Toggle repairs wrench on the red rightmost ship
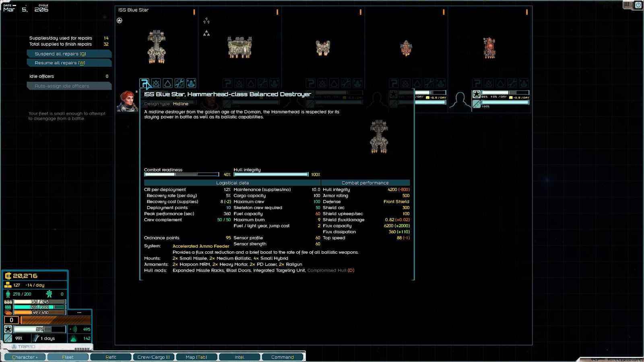Viewport: 644px width, 362px height. 512,83
